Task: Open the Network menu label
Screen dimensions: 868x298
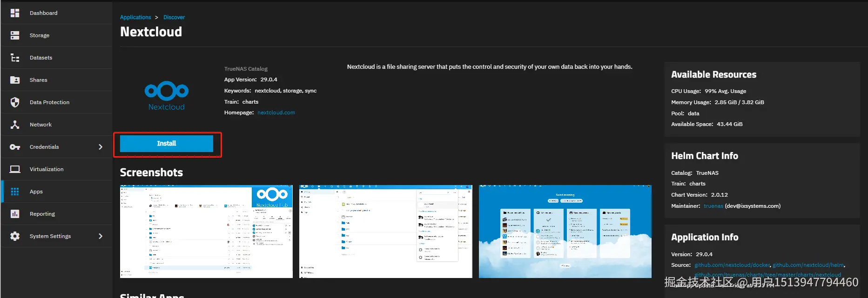Action: click(40, 125)
